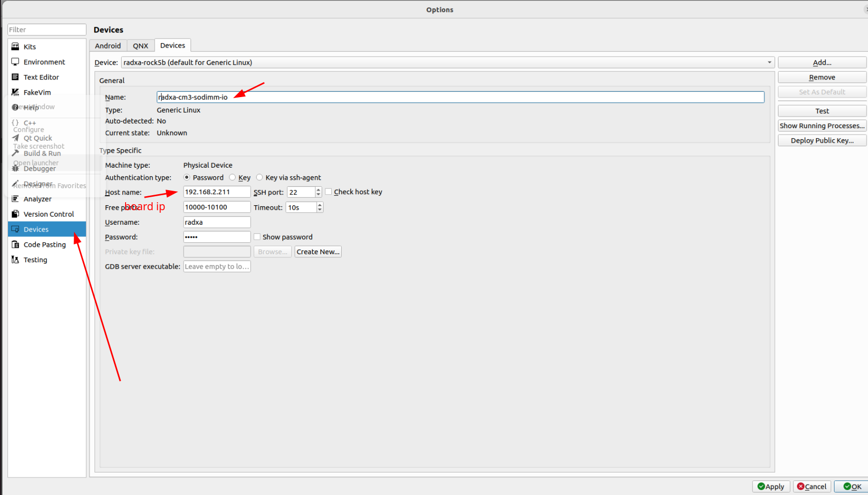Select the Version Control icon

pyautogui.click(x=16, y=214)
